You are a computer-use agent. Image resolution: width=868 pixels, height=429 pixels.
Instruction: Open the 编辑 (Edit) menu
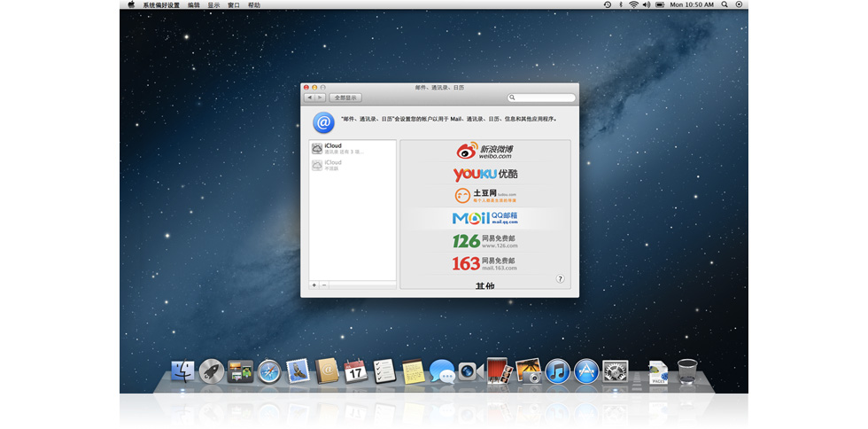193,4
